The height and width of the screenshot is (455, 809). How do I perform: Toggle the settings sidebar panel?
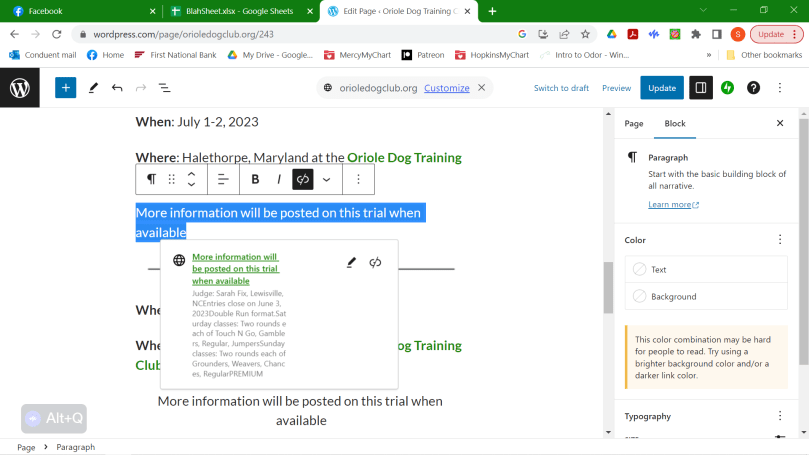coord(700,88)
